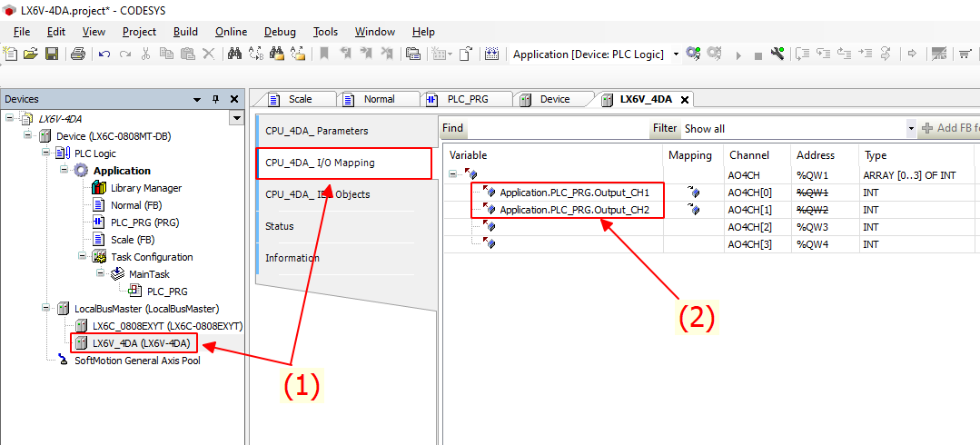The height and width of the screenshot is (445, 980).
Task: Click the wrench build icon in the toolbar
Action: pos(777,54)
